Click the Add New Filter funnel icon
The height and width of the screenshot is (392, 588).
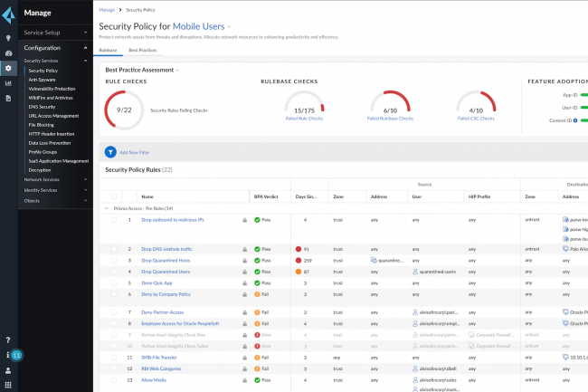click(x=110, y=152)
